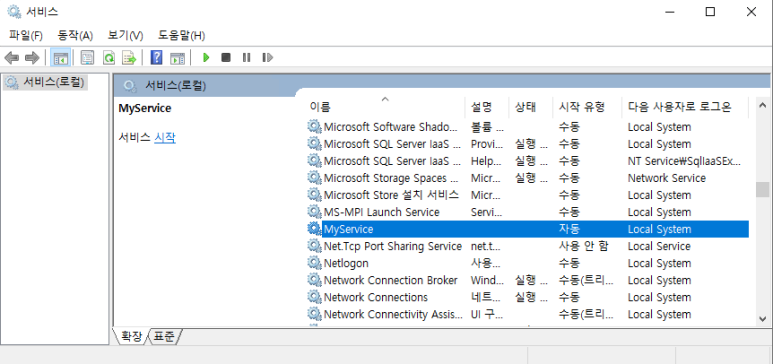Sort by the 상태 column header
Screen dimensions: 773x364
530,107
